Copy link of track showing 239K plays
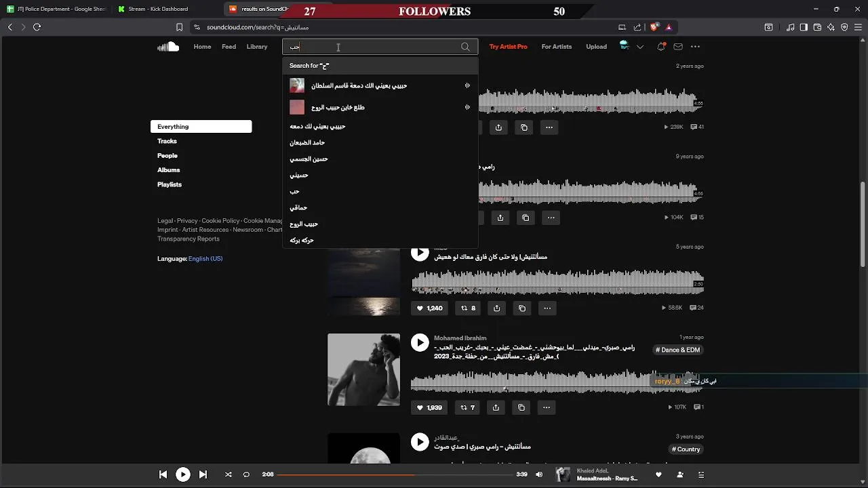Screen dimensions: 868x488 coord(524,127)
